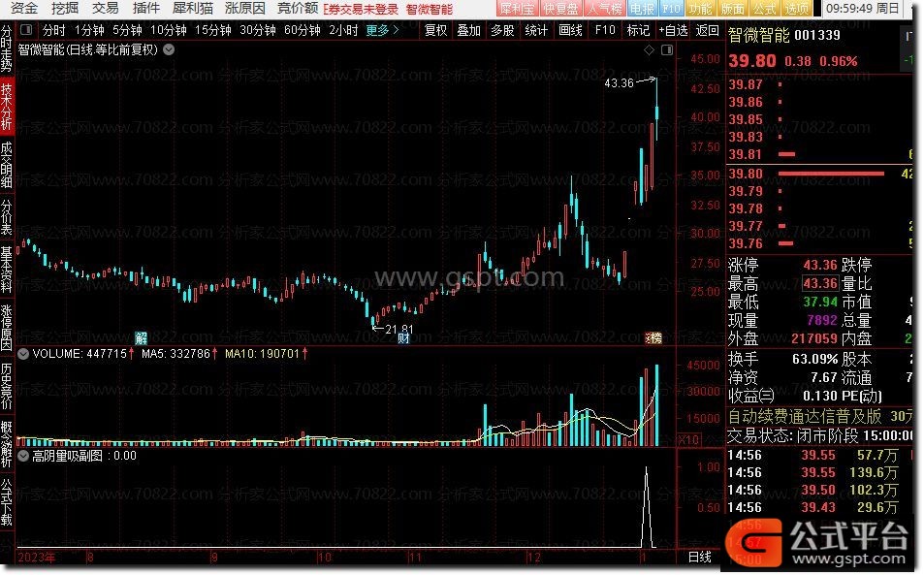Switch to the 60分钟 chart period
Screen dimensions: 924x575
point(303,29)
